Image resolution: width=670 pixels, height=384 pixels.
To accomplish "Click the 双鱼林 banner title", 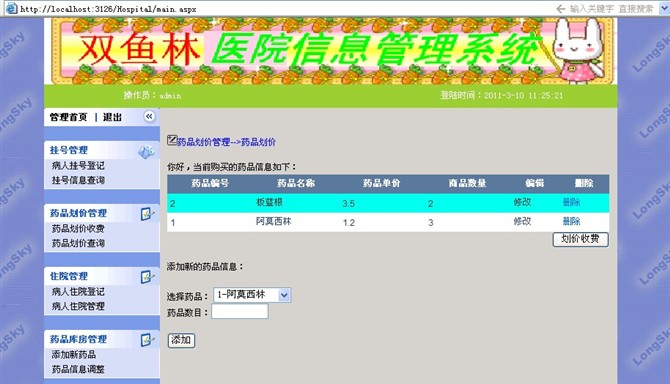I will (139, 50).
